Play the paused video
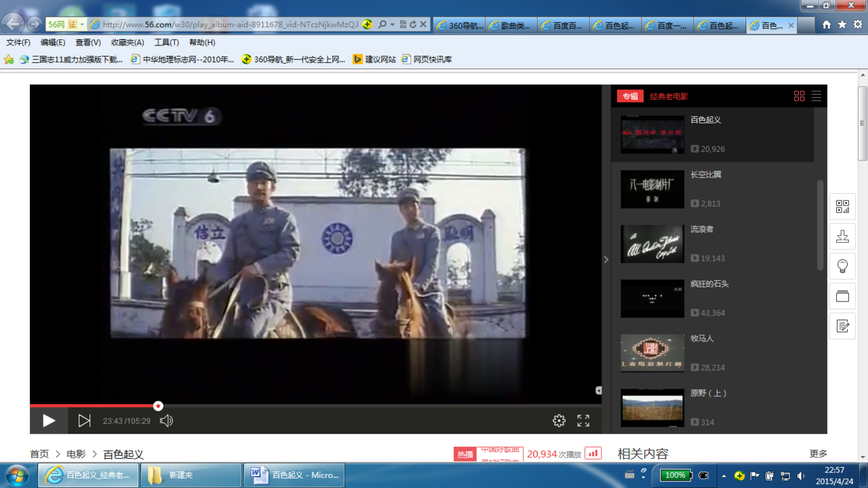 pyautogui.click(x=49, y=421)
